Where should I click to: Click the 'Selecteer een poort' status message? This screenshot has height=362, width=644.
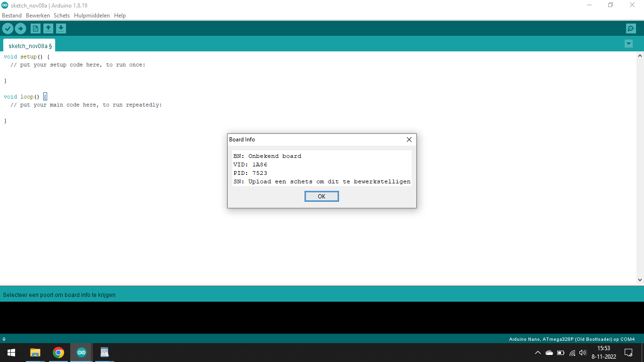59,295
